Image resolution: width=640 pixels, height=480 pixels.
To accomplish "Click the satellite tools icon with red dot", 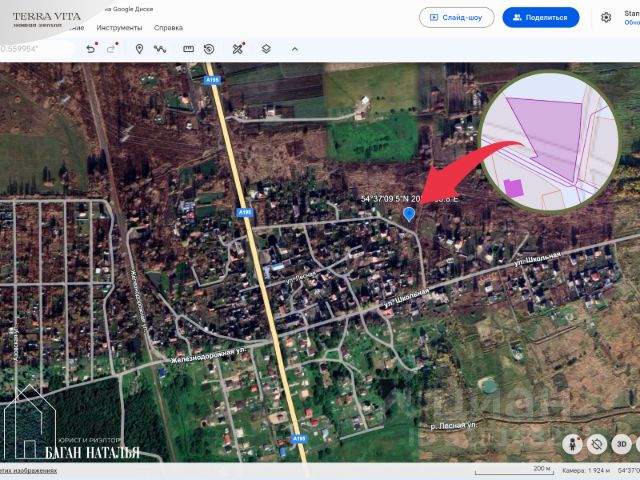I will (238, 49).
